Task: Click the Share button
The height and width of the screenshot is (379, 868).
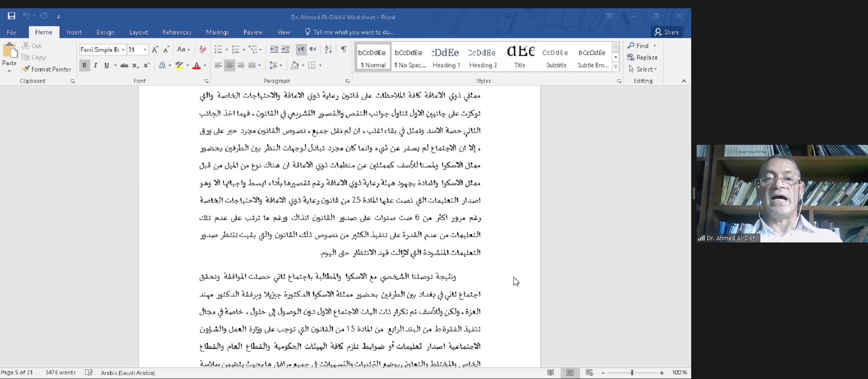Action: (x=667, y=32)
